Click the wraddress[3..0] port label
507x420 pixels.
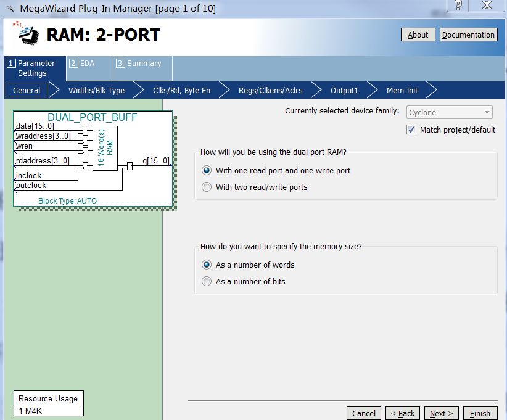click(x=43, y=136)
